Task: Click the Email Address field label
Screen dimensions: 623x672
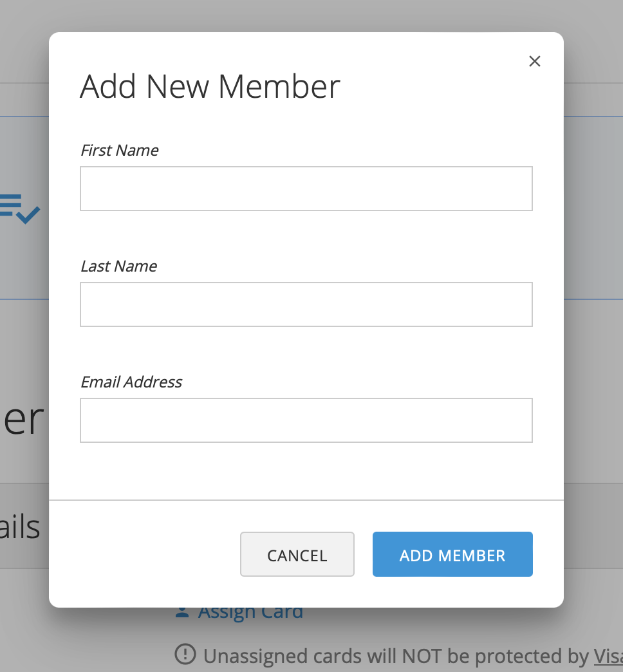Action: [x=131, y=382]
